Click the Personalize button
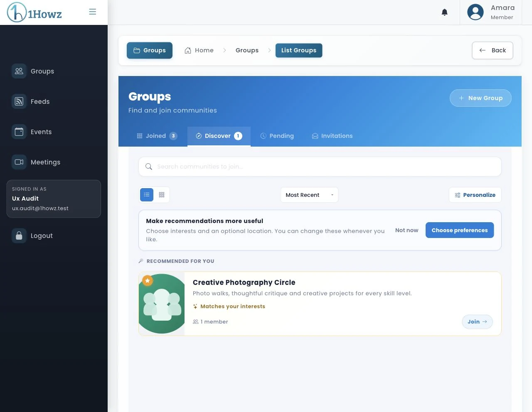The image size is (532, 412). click(475, 195)
